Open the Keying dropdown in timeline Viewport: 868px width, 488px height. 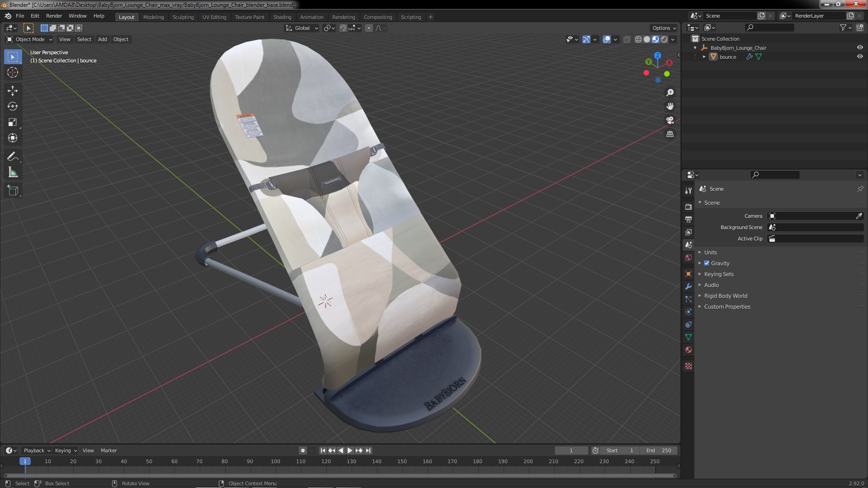coord(66,450)
